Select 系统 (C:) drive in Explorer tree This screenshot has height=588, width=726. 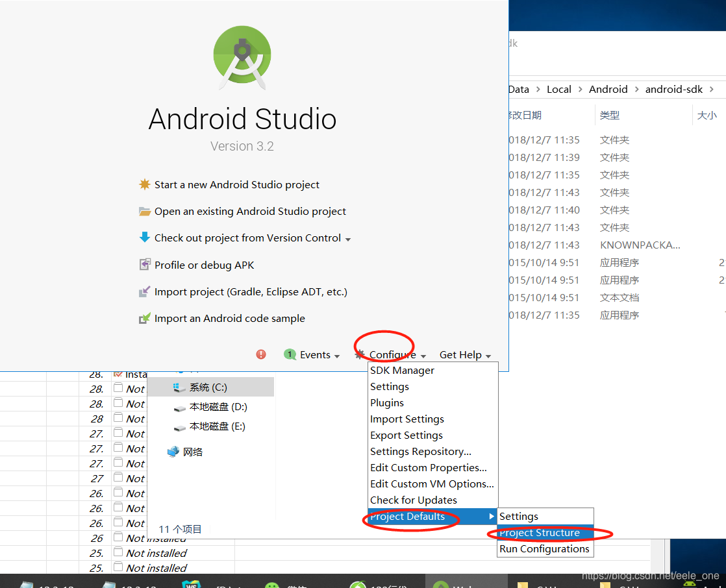210,387
